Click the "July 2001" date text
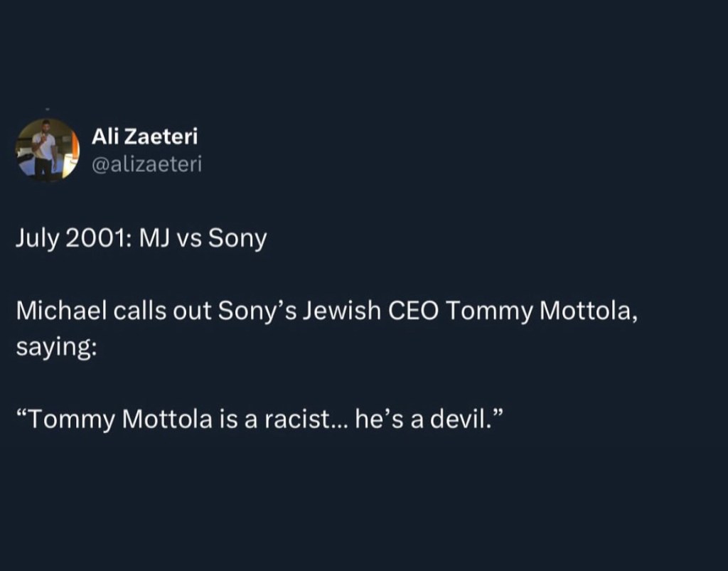Screen dimensions: 728x571 point(68,240)
